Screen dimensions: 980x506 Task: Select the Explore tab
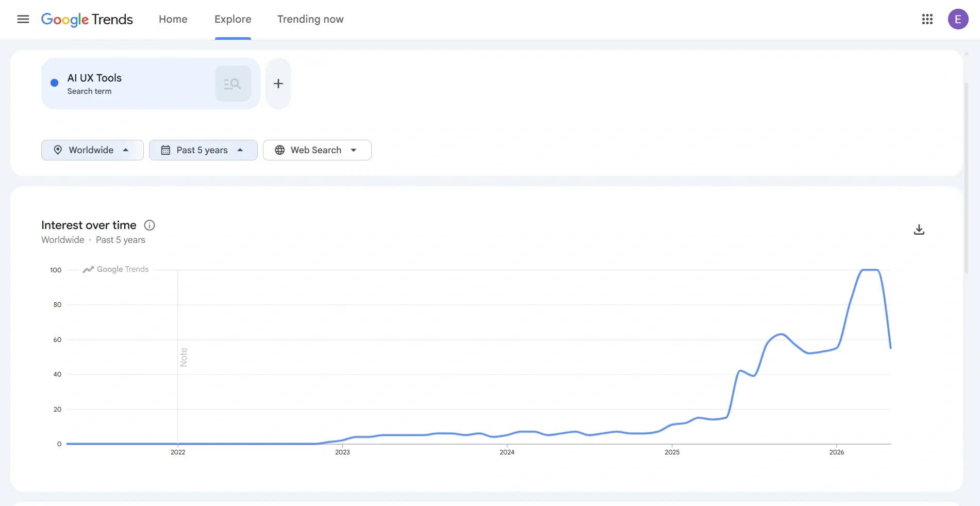tap(233, 19)
